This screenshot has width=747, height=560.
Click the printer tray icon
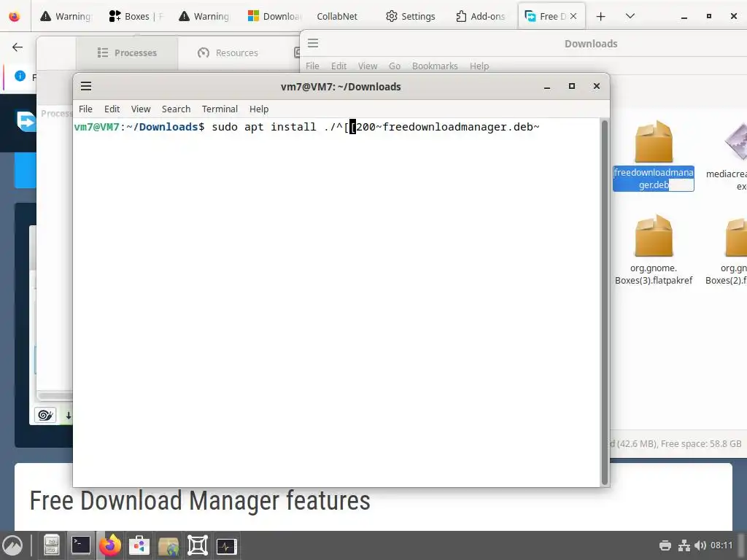point(665,545)
